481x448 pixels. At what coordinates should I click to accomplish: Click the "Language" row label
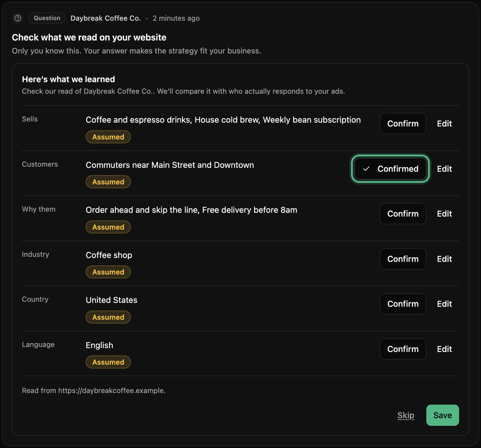tap(38, 345)
